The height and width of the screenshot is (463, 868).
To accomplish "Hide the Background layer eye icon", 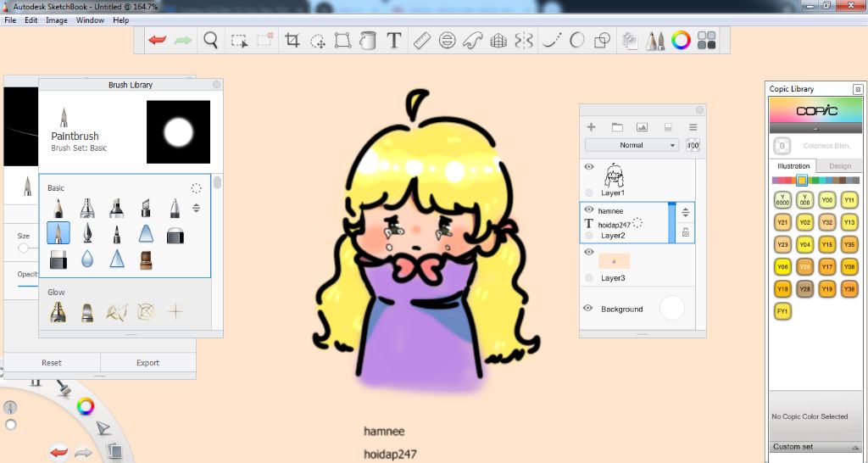I will [x=588, y=309].
